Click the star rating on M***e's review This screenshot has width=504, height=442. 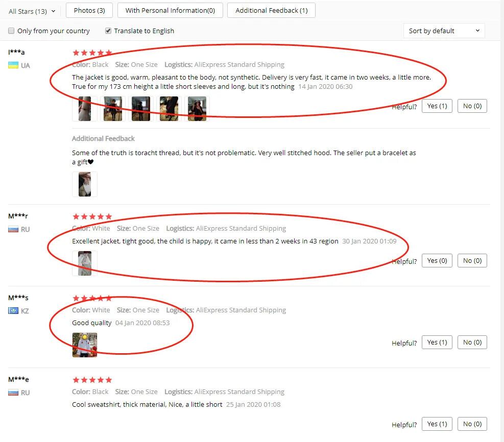click(92, 380)
